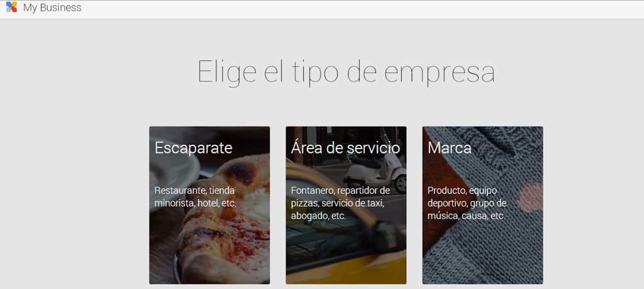Click the Área de servicio heading
This screenshot has width=644, height=289.
click(345, 147)
